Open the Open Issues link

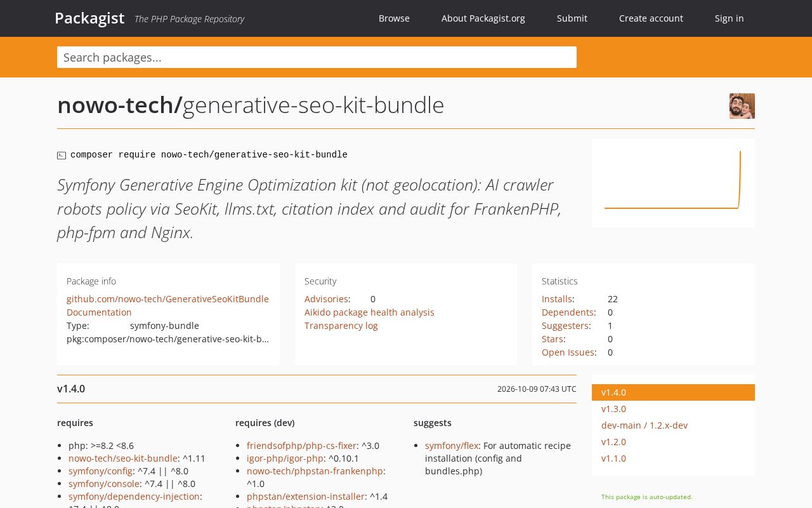click(568, 352)
